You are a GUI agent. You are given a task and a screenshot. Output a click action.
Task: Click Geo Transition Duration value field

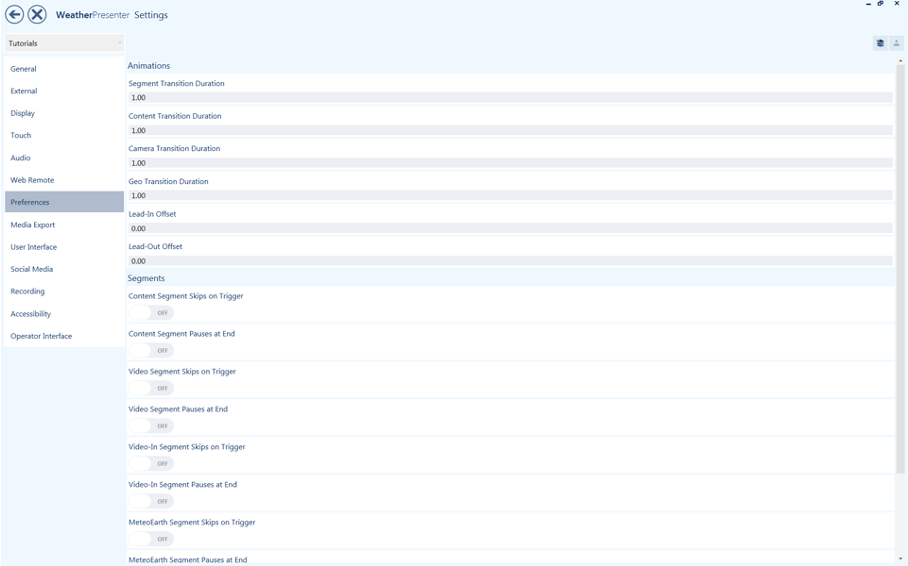pos(510,196)
